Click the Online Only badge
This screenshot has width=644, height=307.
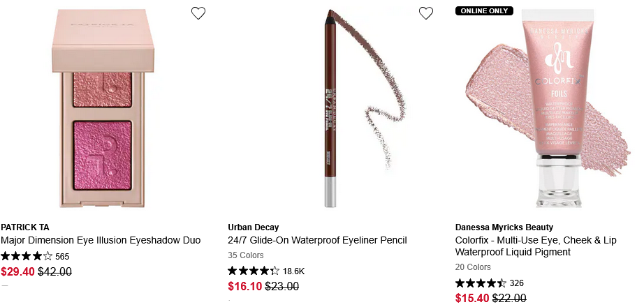pos(484,10)
